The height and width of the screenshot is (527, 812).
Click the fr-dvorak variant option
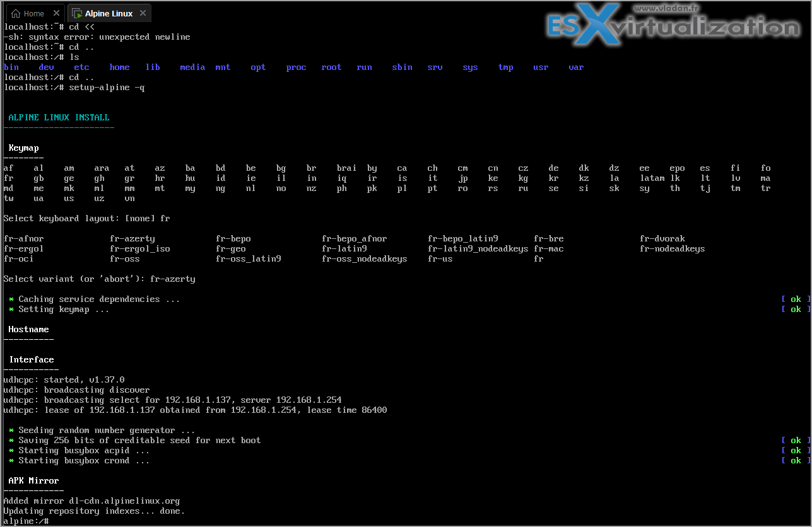pyautogui.click(x=662, y=239)
